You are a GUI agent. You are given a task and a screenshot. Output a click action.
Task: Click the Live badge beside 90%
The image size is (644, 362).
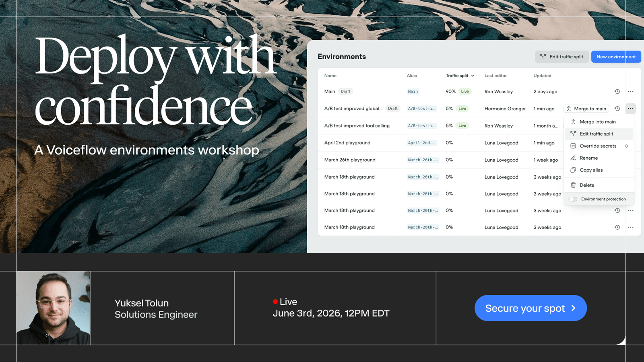(x=465, y=91)
